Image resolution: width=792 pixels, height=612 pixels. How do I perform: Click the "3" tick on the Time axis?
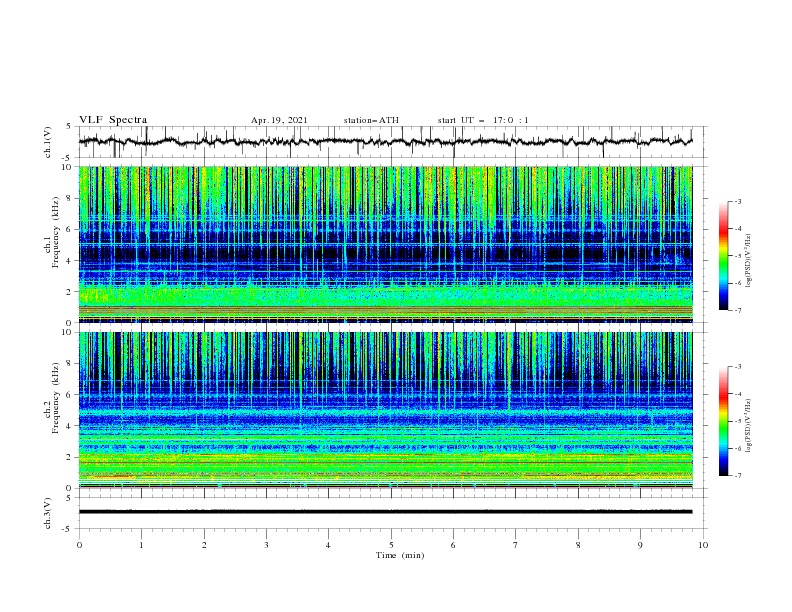tap(266, 545)
